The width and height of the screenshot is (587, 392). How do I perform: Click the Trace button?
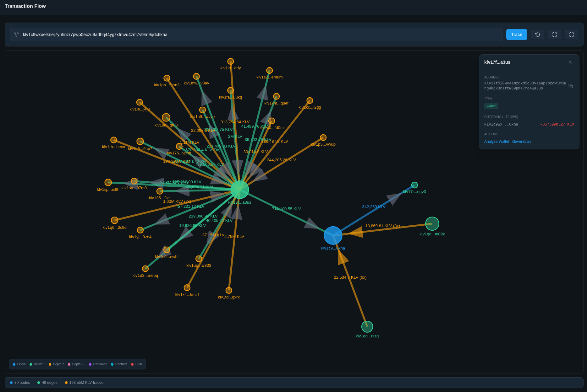[x=516, y=35]
